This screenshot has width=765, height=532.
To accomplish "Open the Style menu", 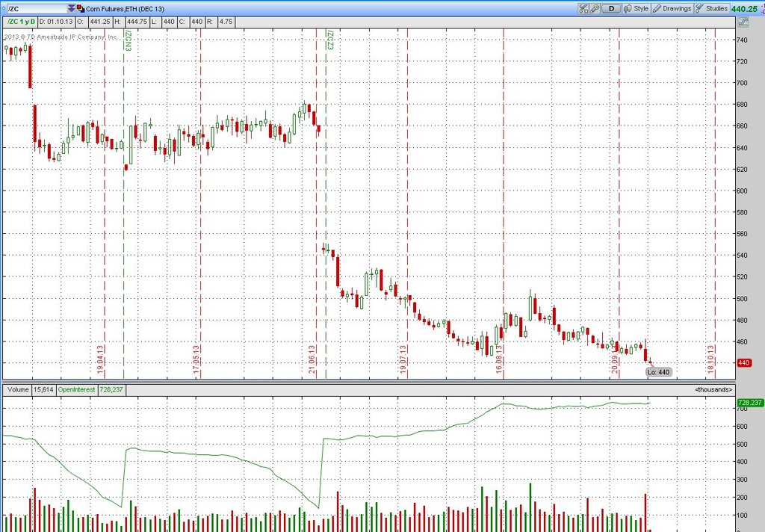I will (x=637, y=9).
